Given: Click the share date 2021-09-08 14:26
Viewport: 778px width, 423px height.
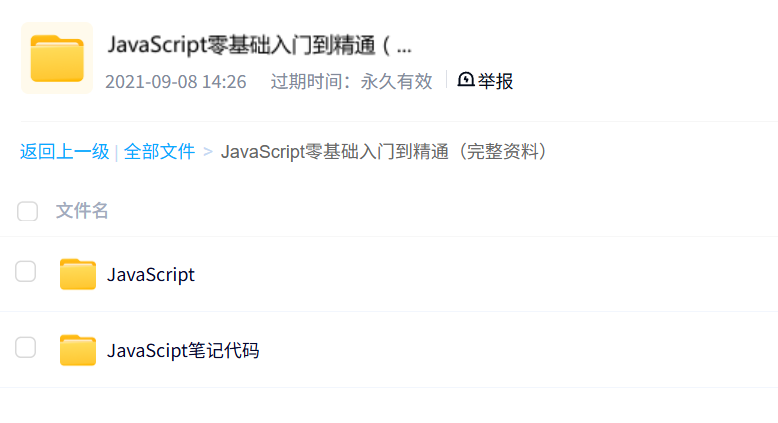Looking at the screenshot, I should point(176,81).
